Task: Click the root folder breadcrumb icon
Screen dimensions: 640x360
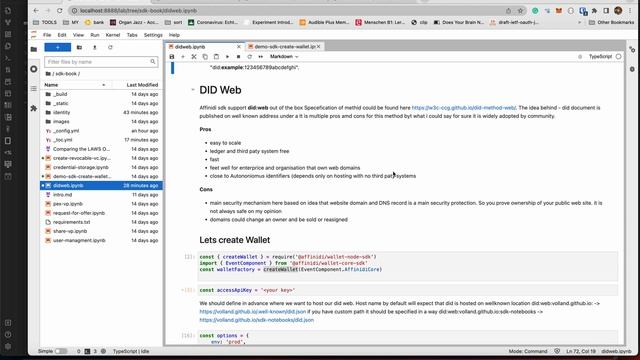Action: (x=48, y=74)
